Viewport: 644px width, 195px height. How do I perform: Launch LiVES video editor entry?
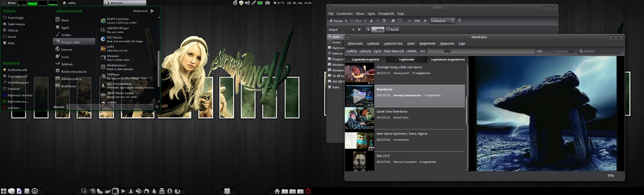coord(127,49)
